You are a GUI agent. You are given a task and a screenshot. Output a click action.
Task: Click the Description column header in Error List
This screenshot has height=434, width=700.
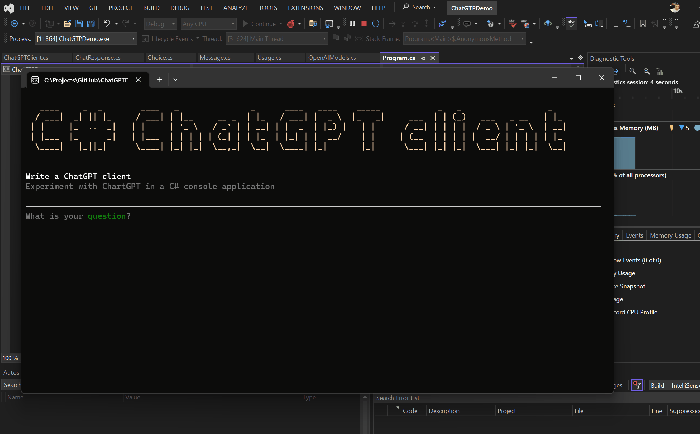point(461,411)
